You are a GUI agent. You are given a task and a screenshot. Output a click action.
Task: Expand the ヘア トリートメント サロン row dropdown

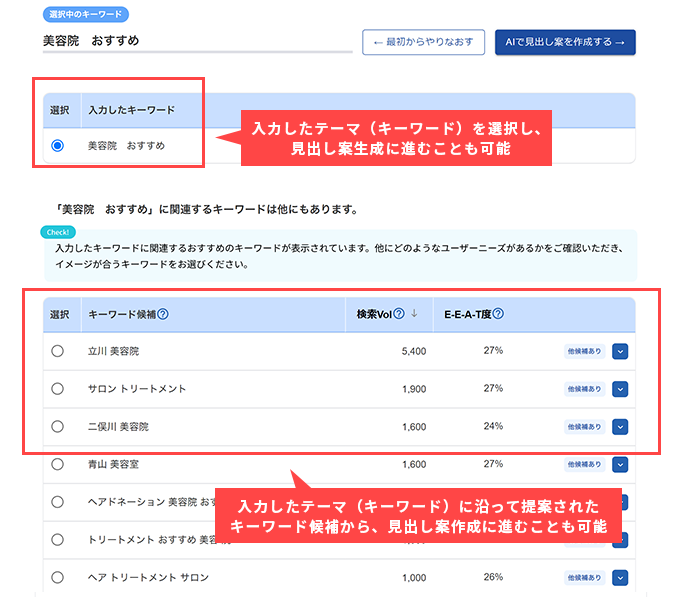click(x=620, y=578)
